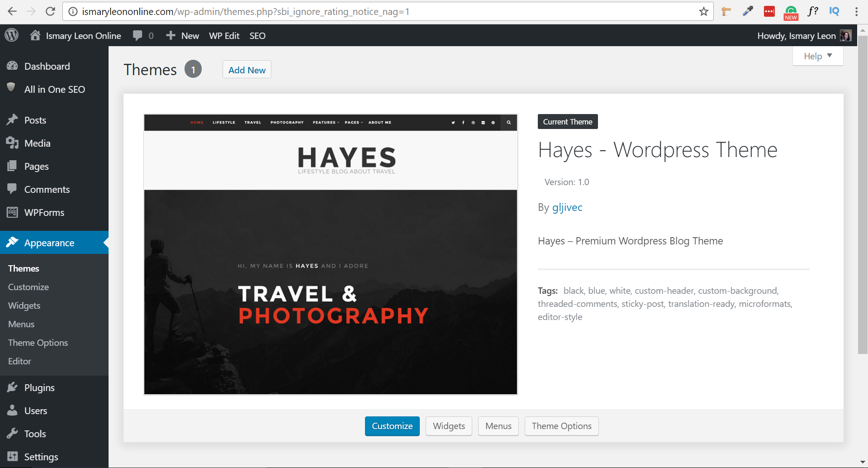868x468 pixels.
Task: Click the blue Customize button
Action: click(x=392, y=426)
